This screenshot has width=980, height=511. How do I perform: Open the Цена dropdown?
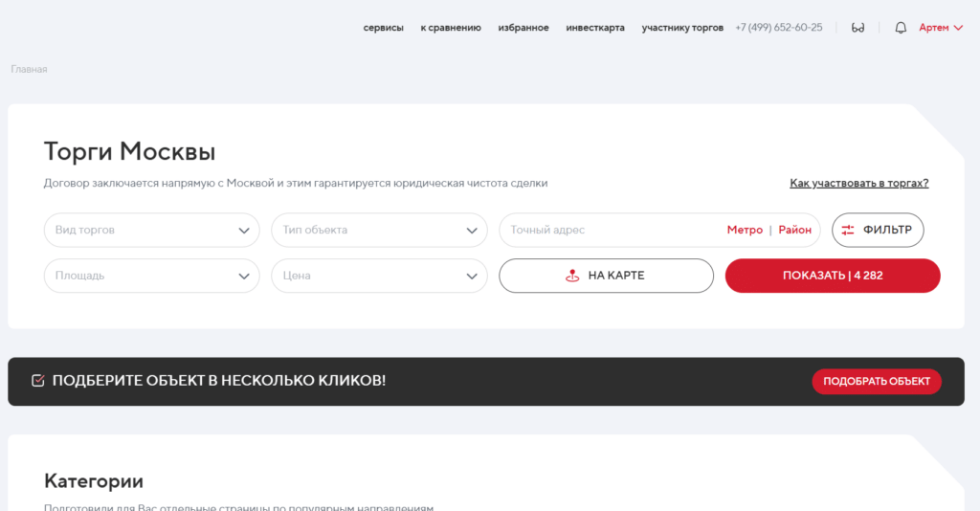(379, 276)
